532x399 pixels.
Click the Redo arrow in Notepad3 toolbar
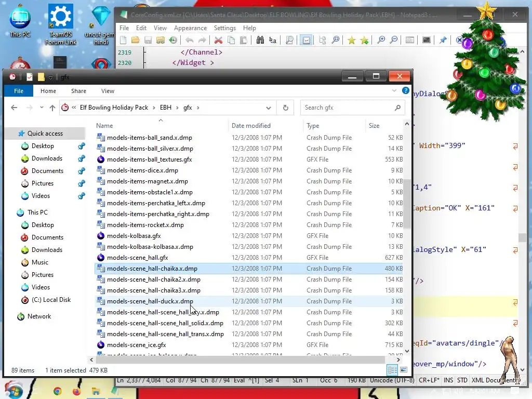tap(202, 41)
